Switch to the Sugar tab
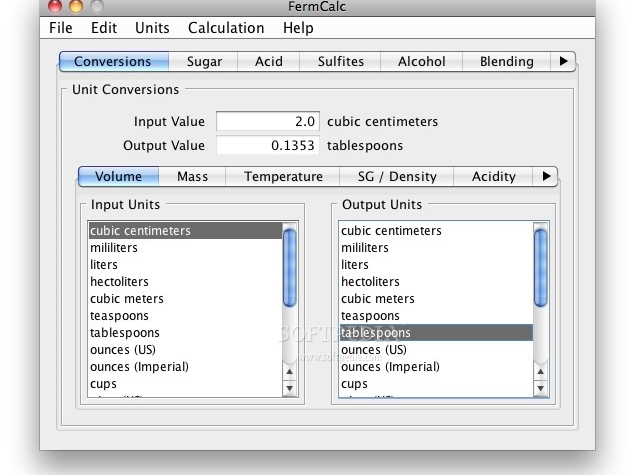 [x=204, y=61]
